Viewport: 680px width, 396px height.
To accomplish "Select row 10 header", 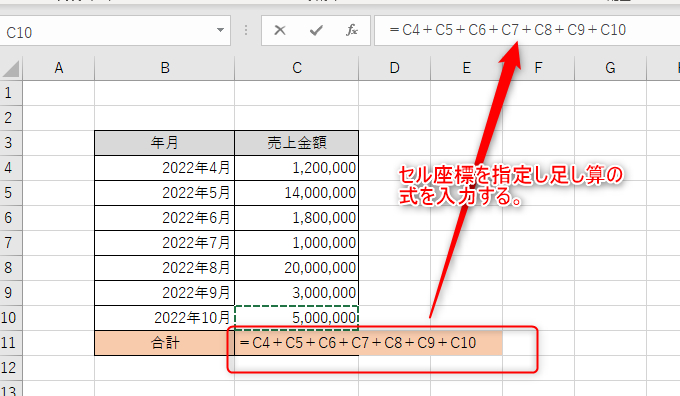I will coord(11,318).
